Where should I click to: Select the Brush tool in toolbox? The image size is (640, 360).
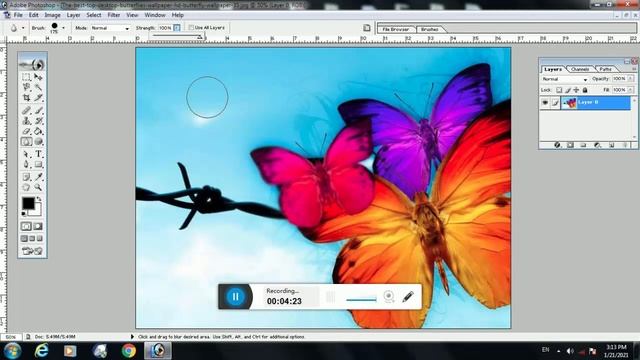38,110
